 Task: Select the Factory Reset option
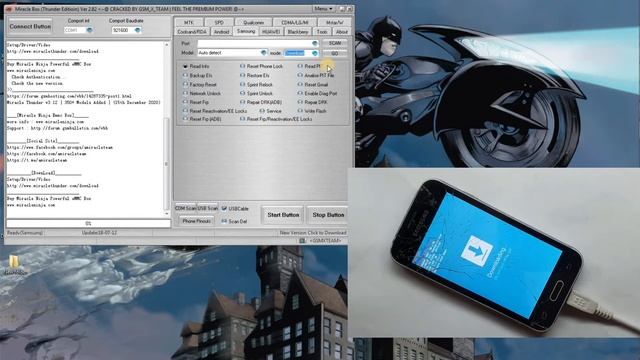(x=200, y=84)
